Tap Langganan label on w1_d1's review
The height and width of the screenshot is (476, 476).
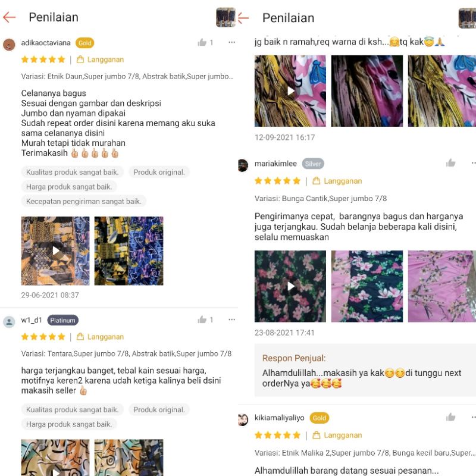[x=101, y=337]
